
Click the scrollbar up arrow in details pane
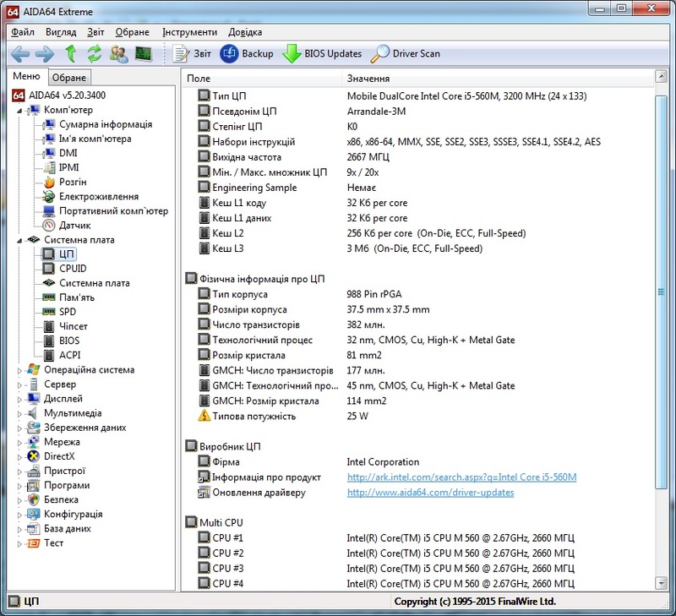click(x=661, y=77)
